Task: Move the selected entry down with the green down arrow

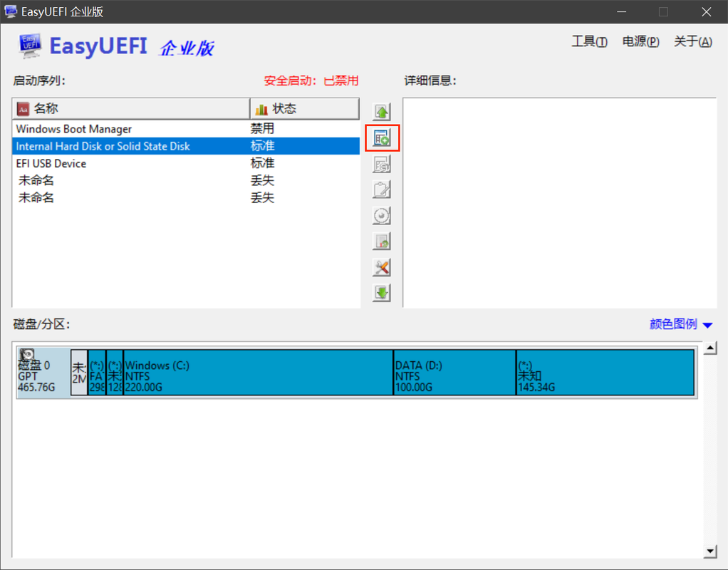Action: pyautogui.click(x=382, y=293)
